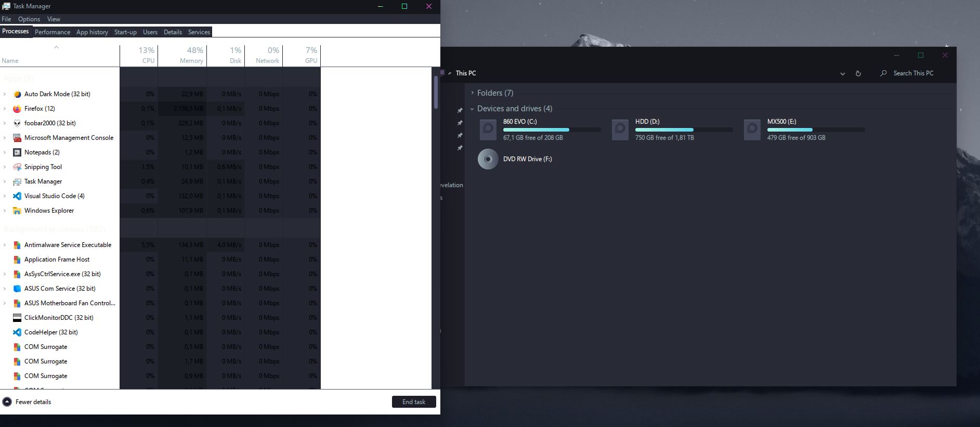Expand the Windows Explorer process row
The width and height of the screenshot is (980, 427).
(x=5, y=211)
